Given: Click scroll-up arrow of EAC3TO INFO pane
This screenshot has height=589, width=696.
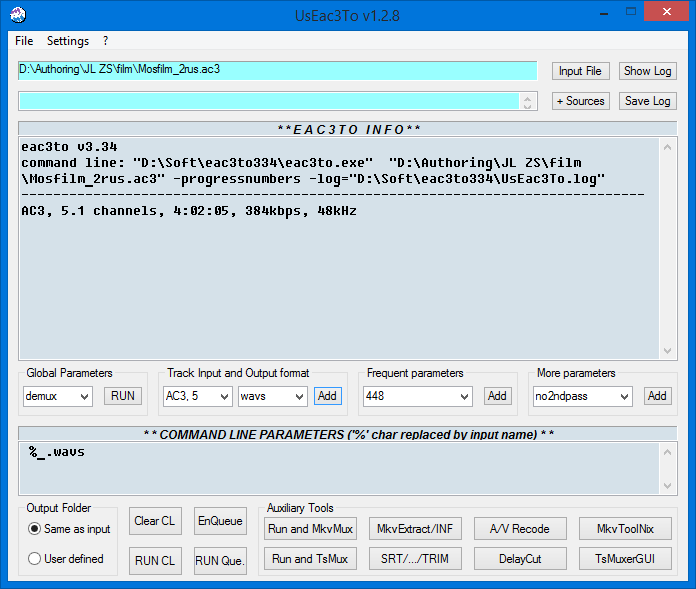Looking at the screenshot, I should click(667, 147).
